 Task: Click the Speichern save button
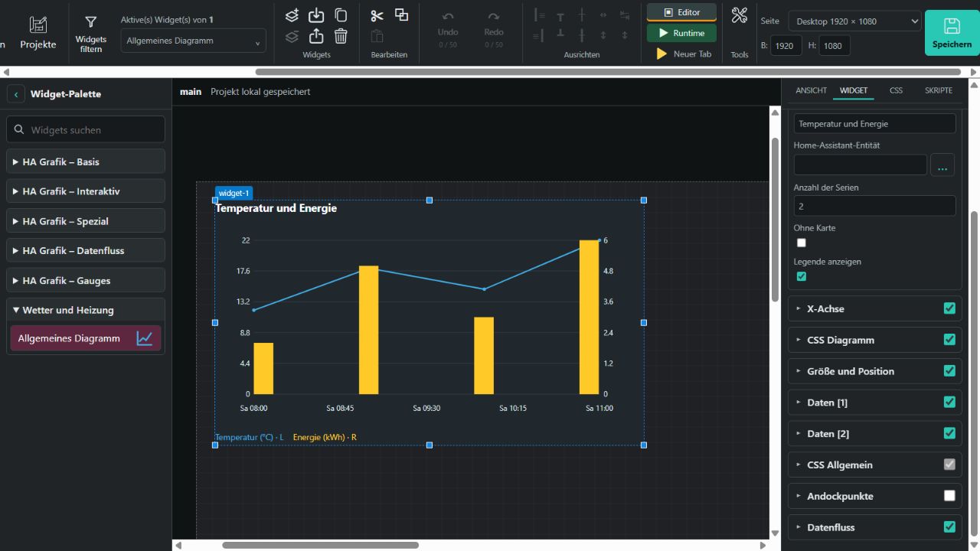point(952,33)
